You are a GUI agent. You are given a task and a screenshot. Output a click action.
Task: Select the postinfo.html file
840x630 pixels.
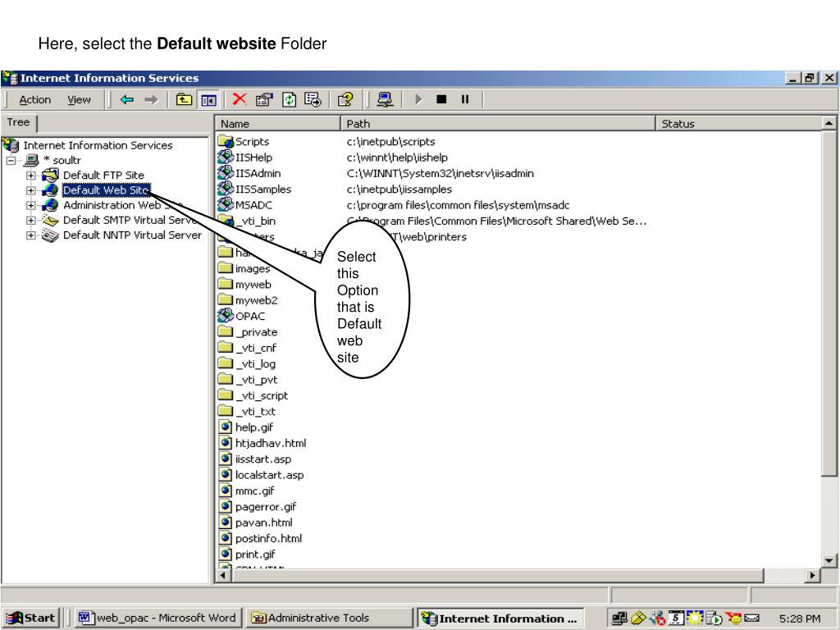click(268, 538)
